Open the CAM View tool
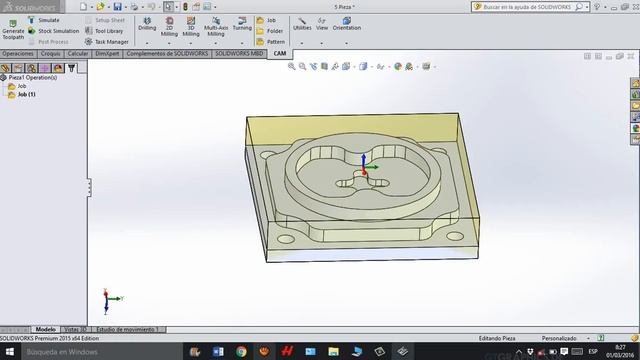 click(322, 24)
